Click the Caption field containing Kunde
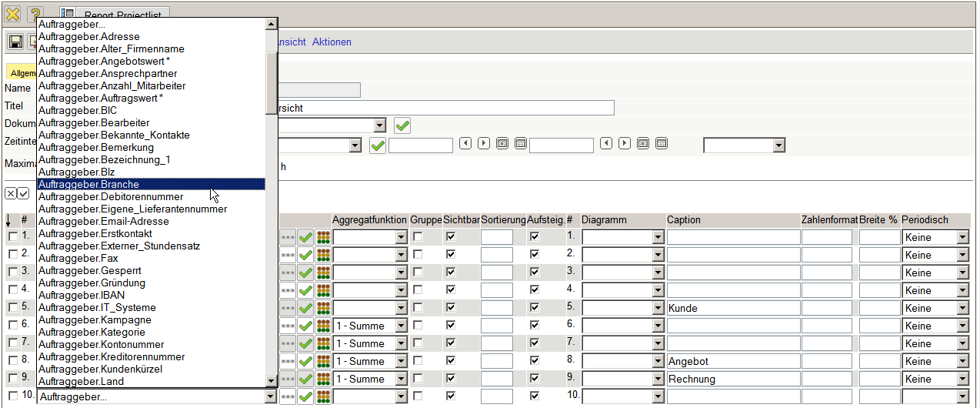 [732, 308]
